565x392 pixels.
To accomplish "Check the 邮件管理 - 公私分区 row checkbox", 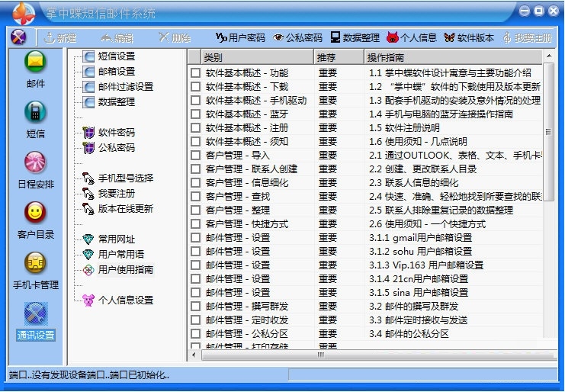I will coord(195,333).
